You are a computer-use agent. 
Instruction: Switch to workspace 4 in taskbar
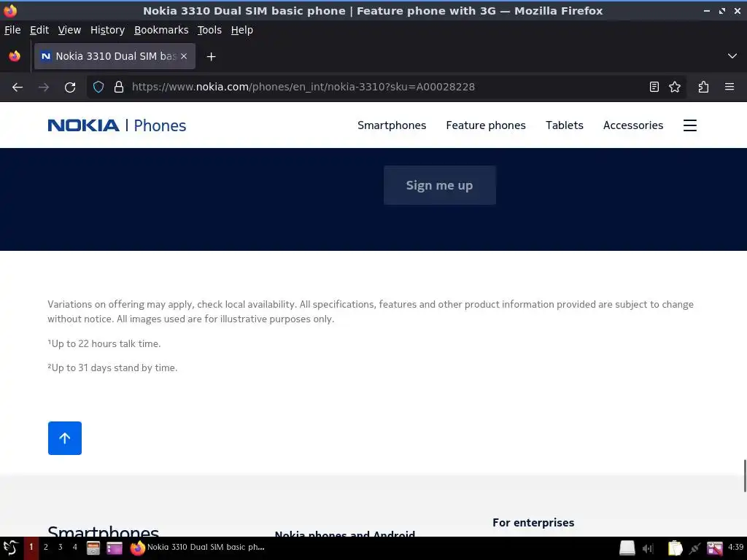click(75, 547)
